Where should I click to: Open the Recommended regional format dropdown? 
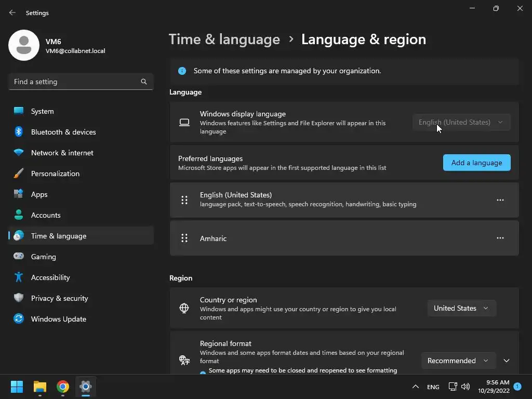click(x=458, y=361)
